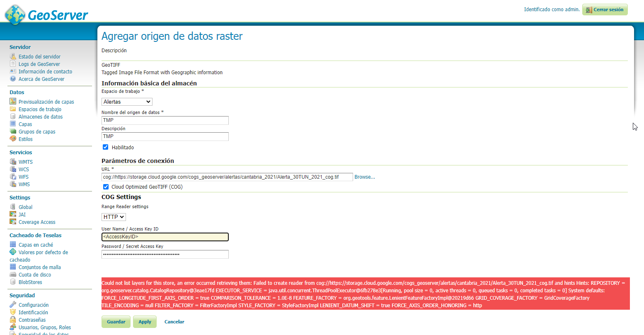The image size is (644, 335).
Task: Click the JAI settings icon
Action: point(13,214)
